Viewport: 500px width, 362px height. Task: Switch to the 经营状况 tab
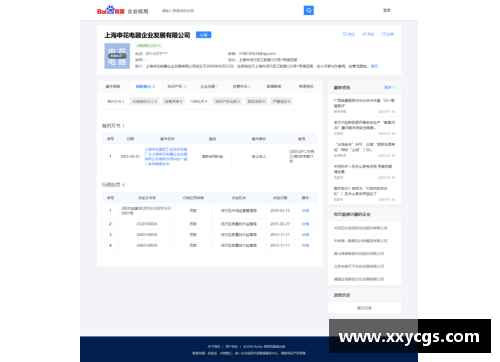pyautogui.click(x=241, y=86)
